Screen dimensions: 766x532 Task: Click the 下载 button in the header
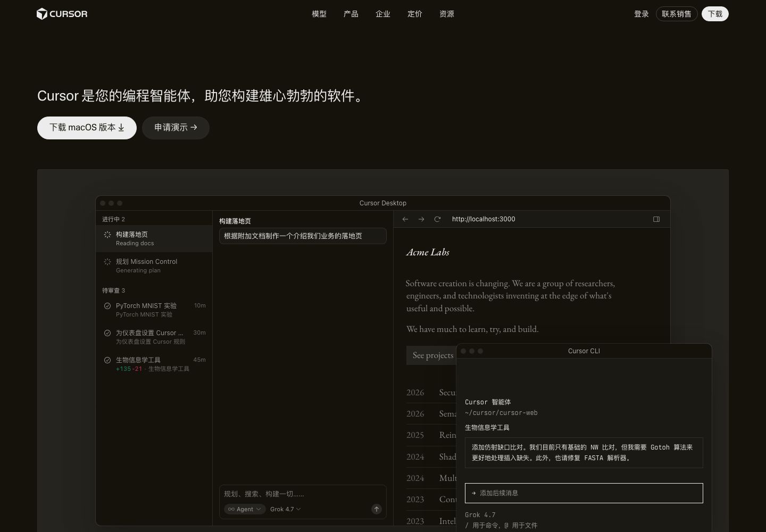click(715, 14)
